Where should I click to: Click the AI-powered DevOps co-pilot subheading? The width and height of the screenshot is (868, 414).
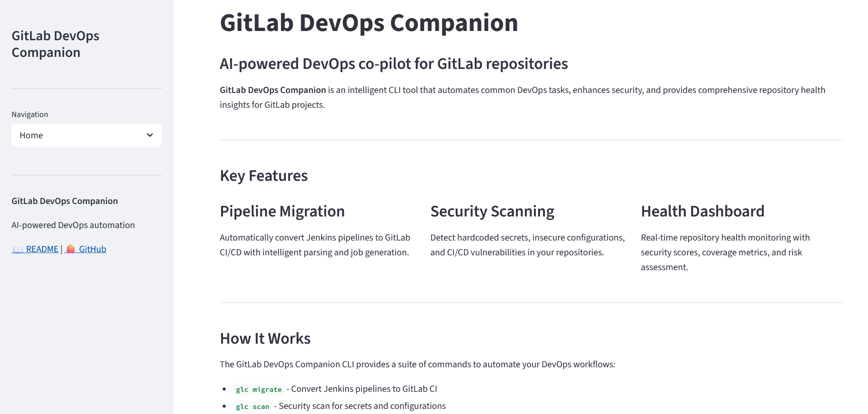point(394,63)
